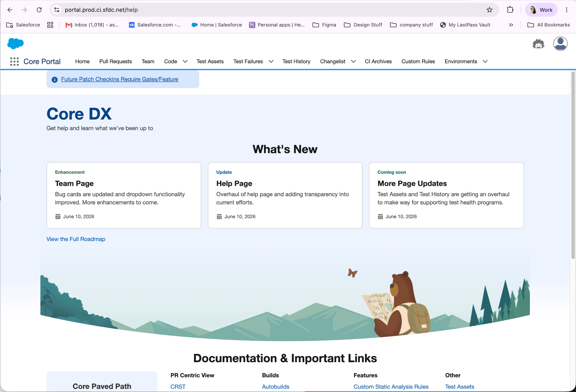Screen dimensions: 576x392
Task: Open the Autobuilds documentation link
Action: click(x=276, y=387)
